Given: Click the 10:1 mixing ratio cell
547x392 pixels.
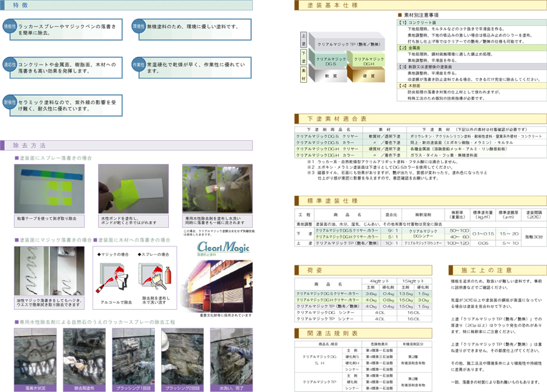Looking at the screenshot, I should click(x=392, y=243).
